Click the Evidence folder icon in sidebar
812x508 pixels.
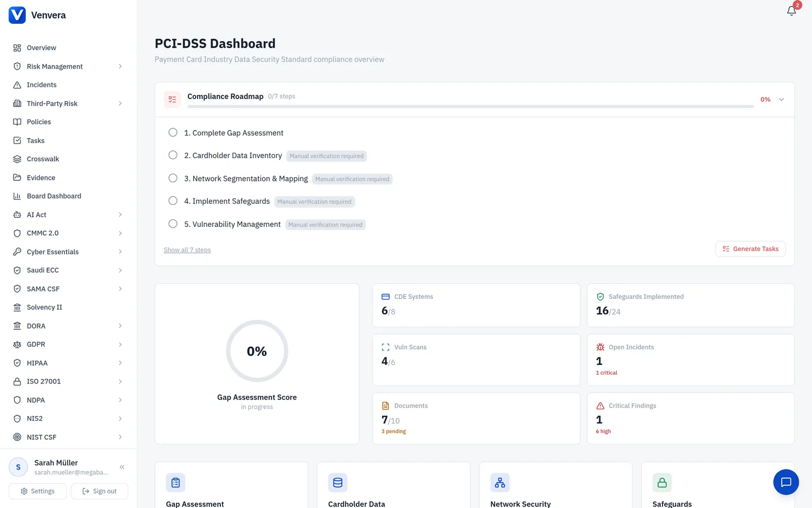pyautogui.click(x=17, y=178)
